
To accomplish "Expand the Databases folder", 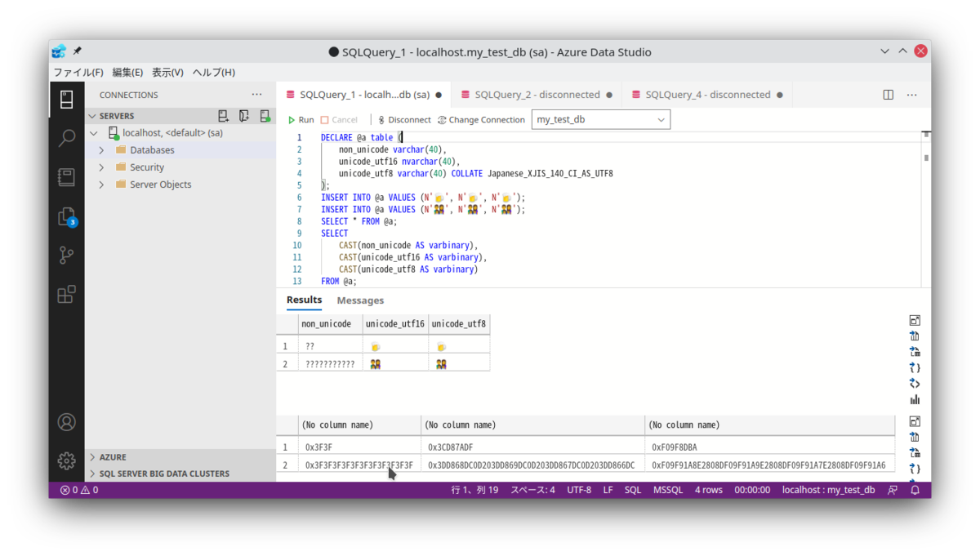I will 101,150.
